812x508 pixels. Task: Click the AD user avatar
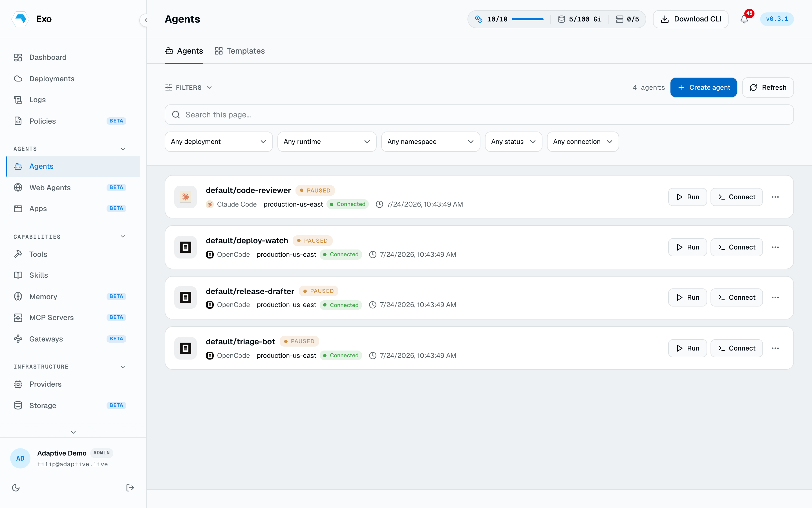[20, 458]
